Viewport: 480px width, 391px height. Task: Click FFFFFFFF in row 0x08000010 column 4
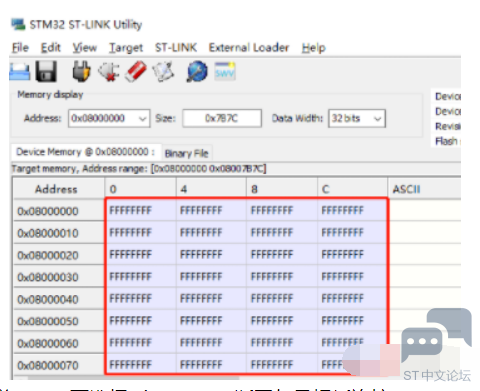pyautogui.click(x=201, y=232)
